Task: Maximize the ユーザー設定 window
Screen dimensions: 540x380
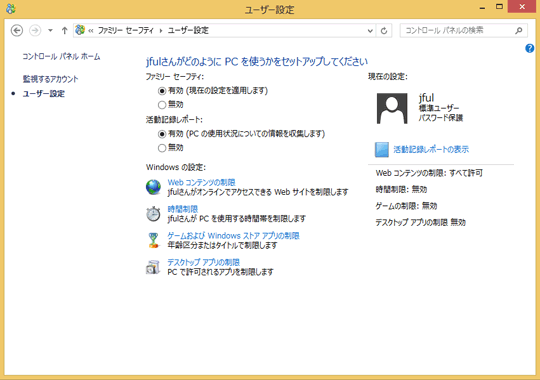Action: pos(499,7)
